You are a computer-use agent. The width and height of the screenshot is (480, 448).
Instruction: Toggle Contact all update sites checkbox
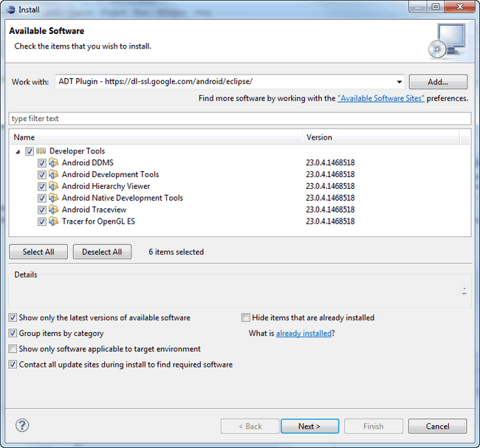pos(13,365)
